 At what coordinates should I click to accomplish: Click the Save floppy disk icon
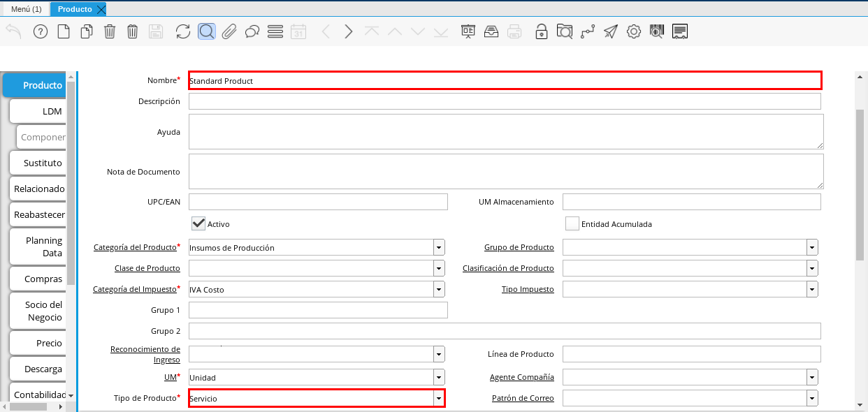156,31
